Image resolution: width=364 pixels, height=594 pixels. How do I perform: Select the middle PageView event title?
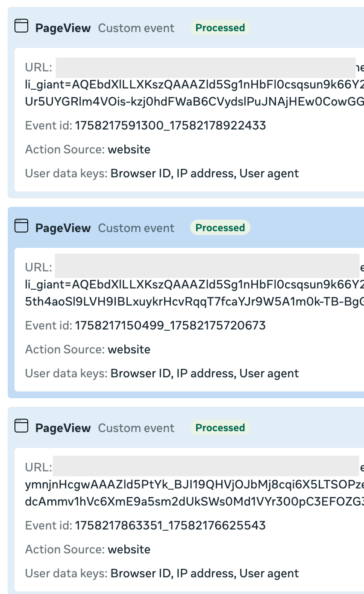[63, 228]
